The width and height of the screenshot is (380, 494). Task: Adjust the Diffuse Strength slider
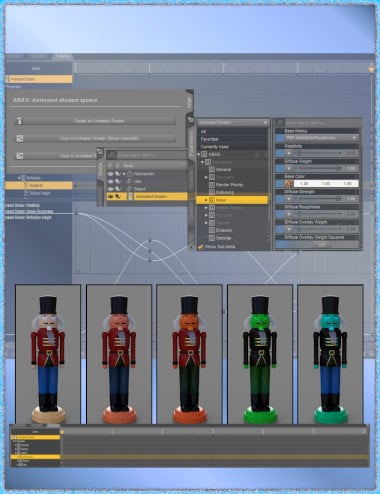point(318,199)
